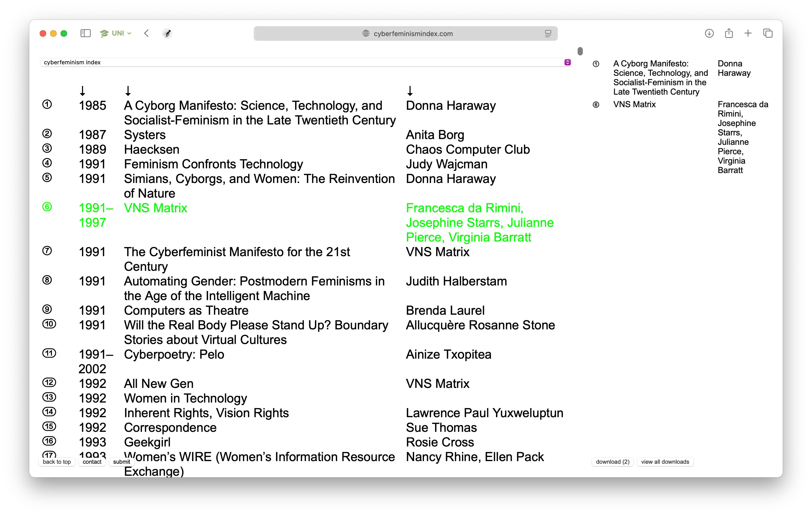Open a new tab with plus icon

(748, 33)
